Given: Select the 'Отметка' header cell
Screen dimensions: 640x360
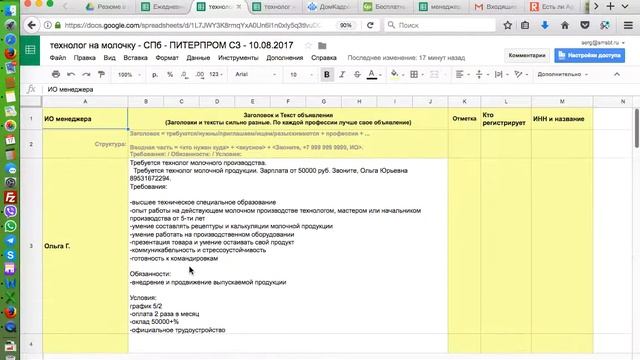Looking at the screenshot, I should point(464,119).
